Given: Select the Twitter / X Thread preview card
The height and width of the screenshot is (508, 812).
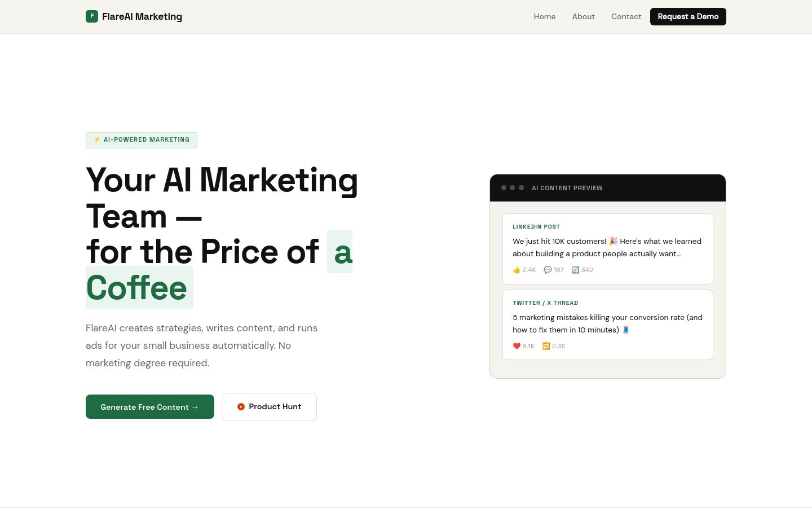Looking at the screenshot, I should coord(608,325).
